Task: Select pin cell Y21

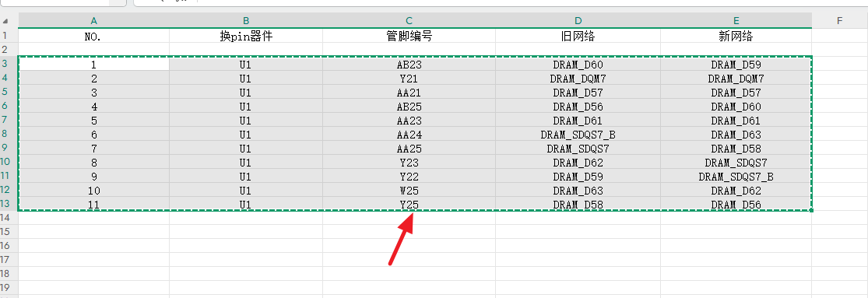Action: (x=409, y=79)
